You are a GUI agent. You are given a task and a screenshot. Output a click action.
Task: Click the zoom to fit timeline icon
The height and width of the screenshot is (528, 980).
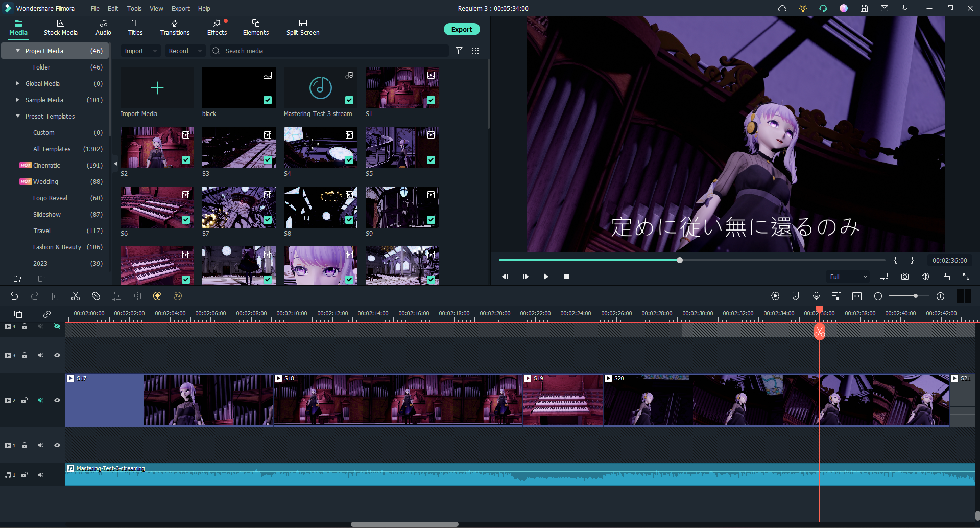[857, 296]
